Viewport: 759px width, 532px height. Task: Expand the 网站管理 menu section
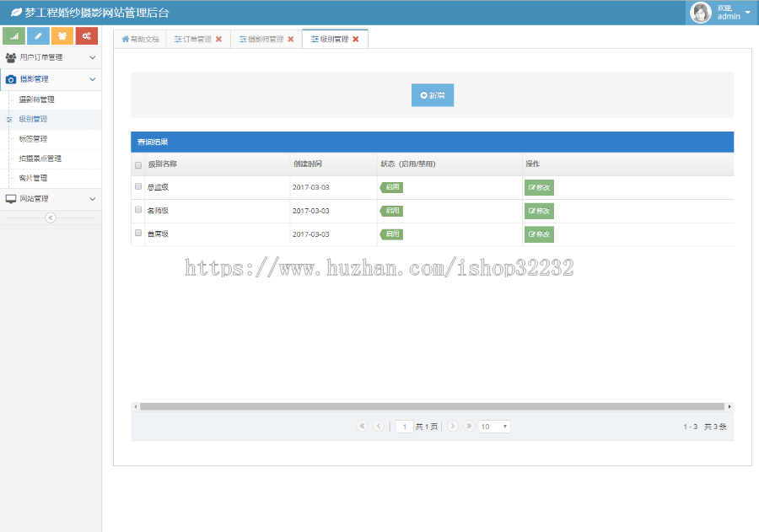coord(51,198)
